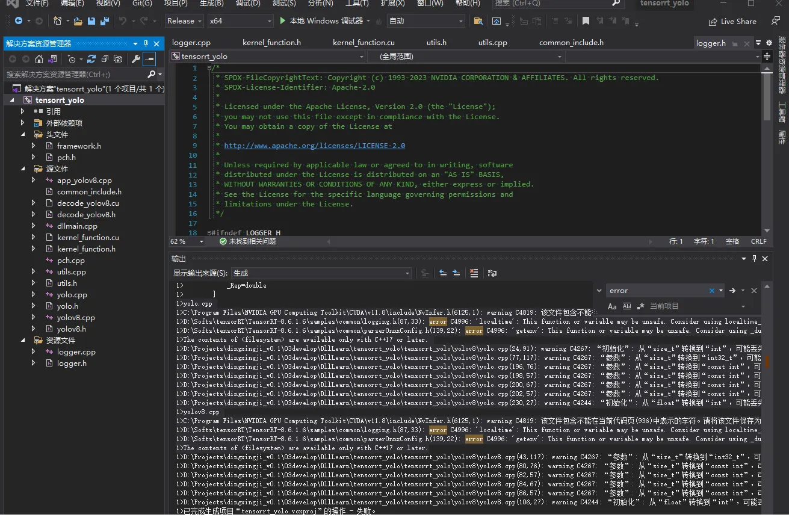Toggle whole word match in find box
The image size is (789, 532).
click(x=626, y=306)
